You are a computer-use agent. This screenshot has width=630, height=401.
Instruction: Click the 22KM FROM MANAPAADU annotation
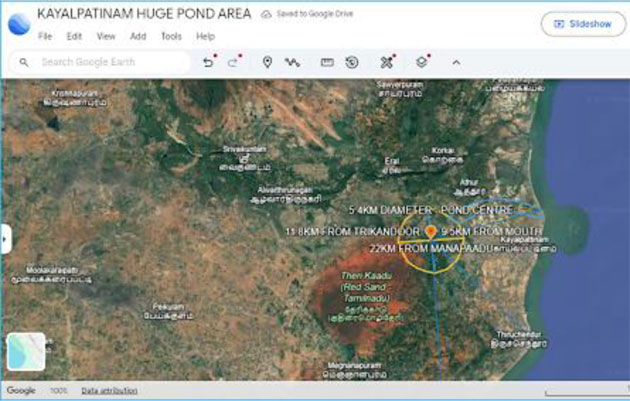click(x=431, y=248)
